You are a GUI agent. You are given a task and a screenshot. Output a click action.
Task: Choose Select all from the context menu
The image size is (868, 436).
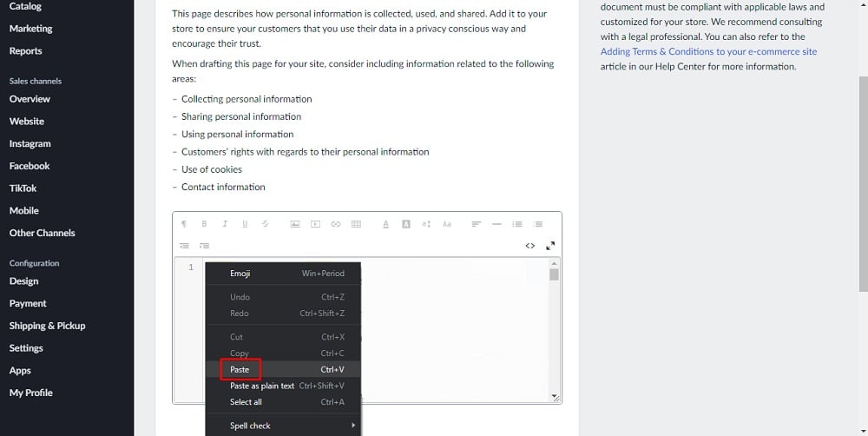283,401
